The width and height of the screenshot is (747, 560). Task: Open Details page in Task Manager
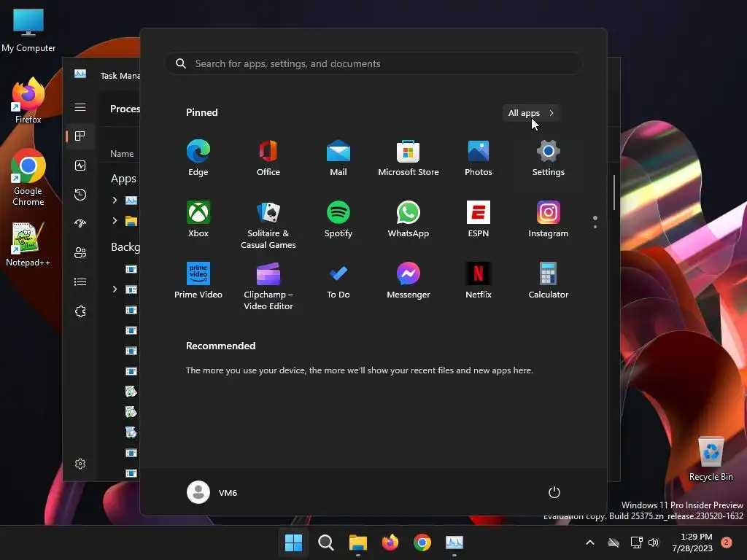click(x=80, y=282)
